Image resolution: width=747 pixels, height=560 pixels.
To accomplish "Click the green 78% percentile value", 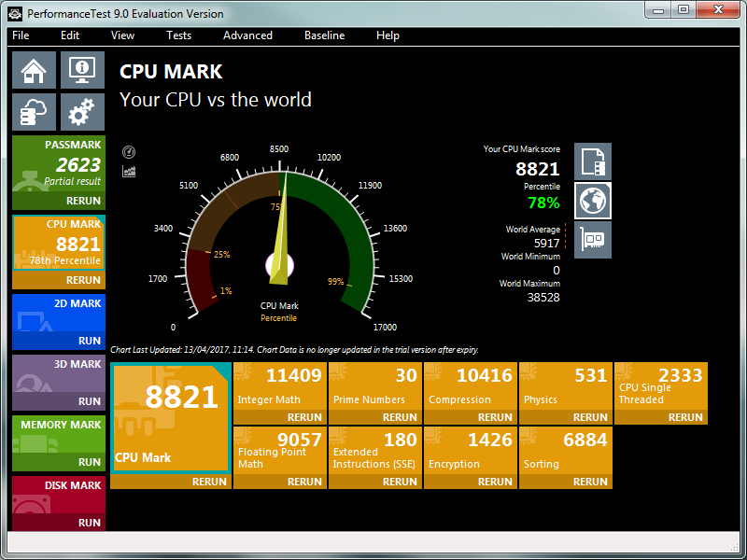I will point(543,203).
